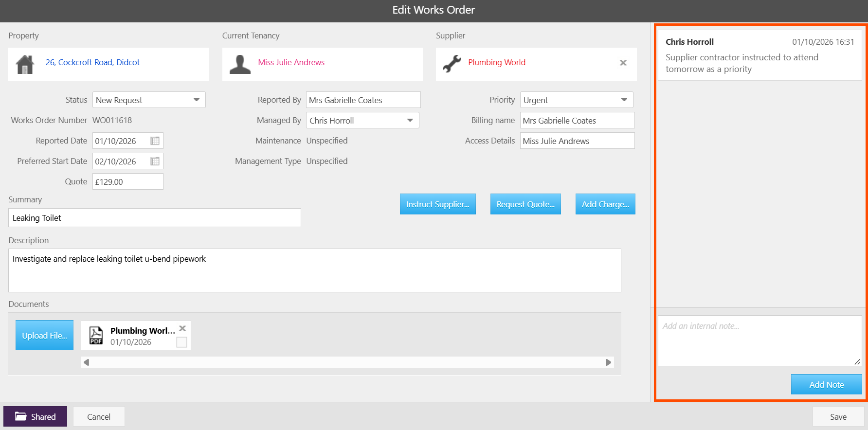Open the Managed By dropdown
The image size is (868, 430).
362,121
